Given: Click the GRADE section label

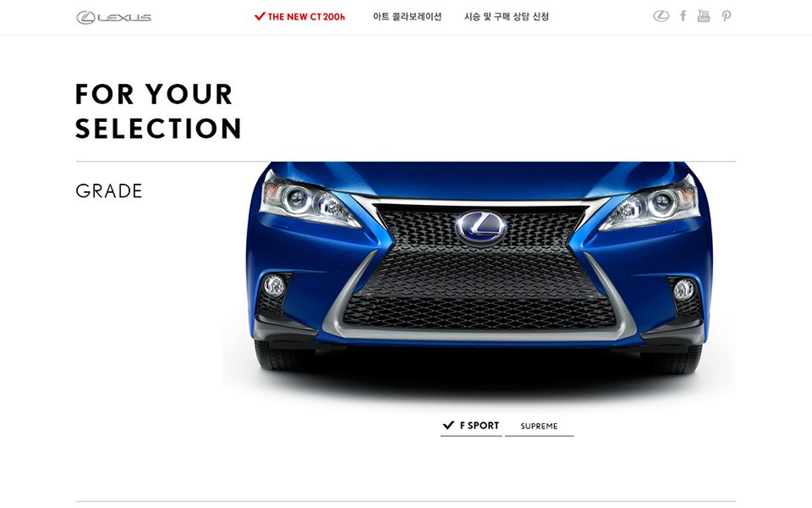Looking at the screenshot, I should [x=109, y=190].
